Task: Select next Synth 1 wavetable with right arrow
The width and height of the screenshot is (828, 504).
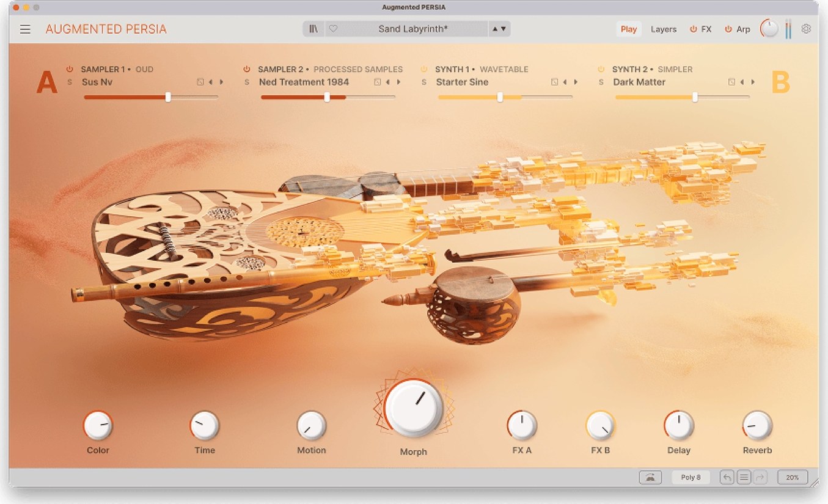Action: pos(576,82)
